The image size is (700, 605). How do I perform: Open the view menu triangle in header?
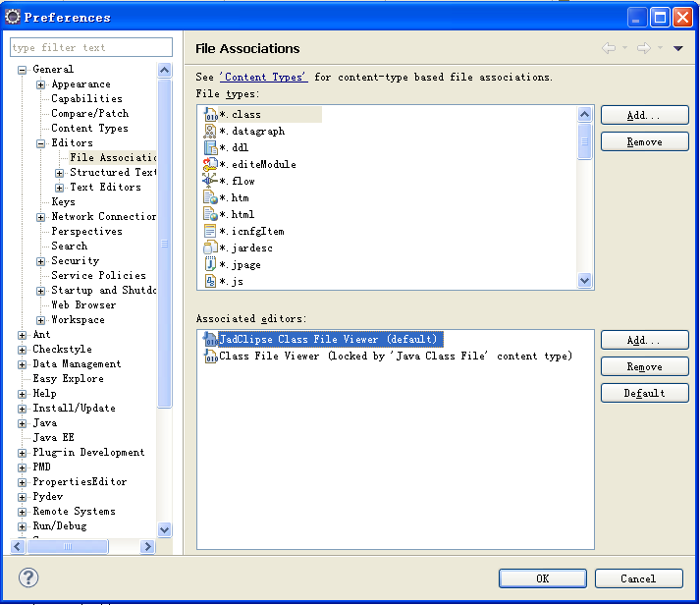point(678,48)
